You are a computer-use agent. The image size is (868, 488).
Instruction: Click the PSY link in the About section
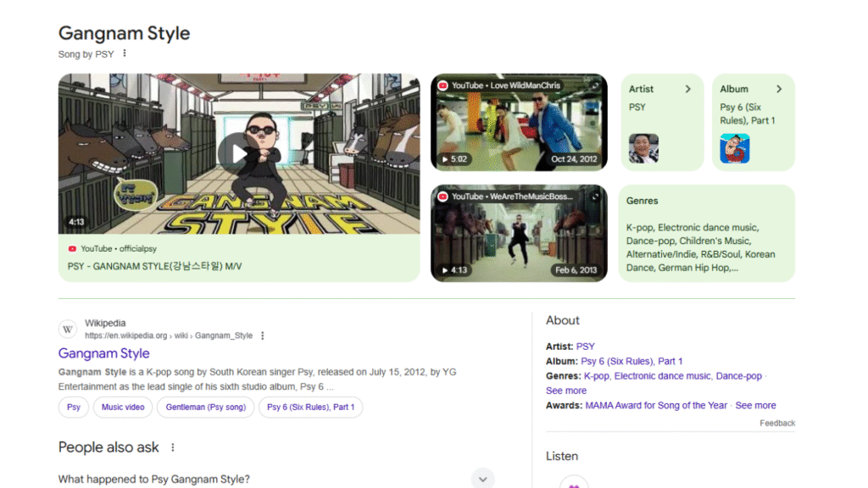coord(585,347)
